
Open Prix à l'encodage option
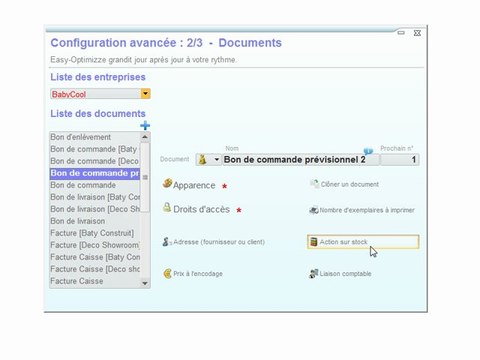tap(198, 274)
